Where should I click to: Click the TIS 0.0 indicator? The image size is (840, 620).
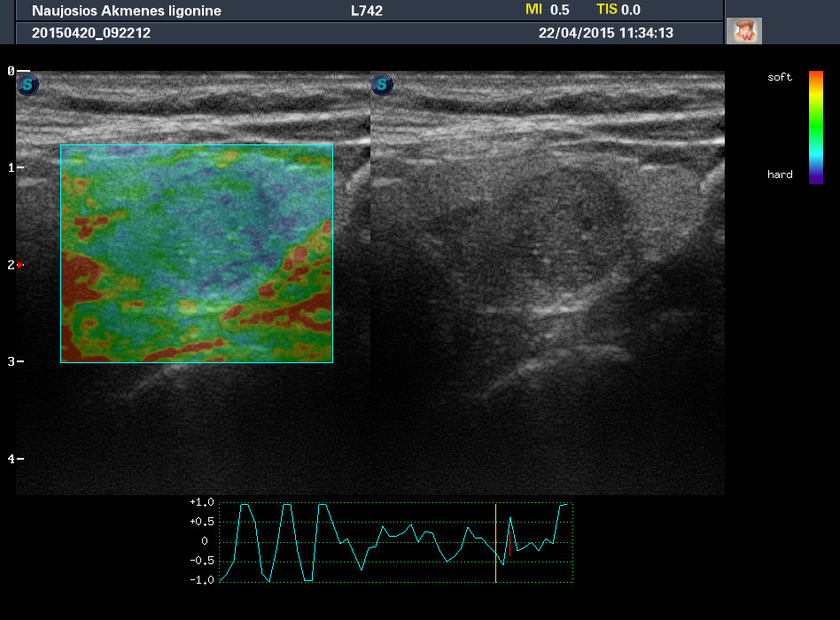pos(618,10)
